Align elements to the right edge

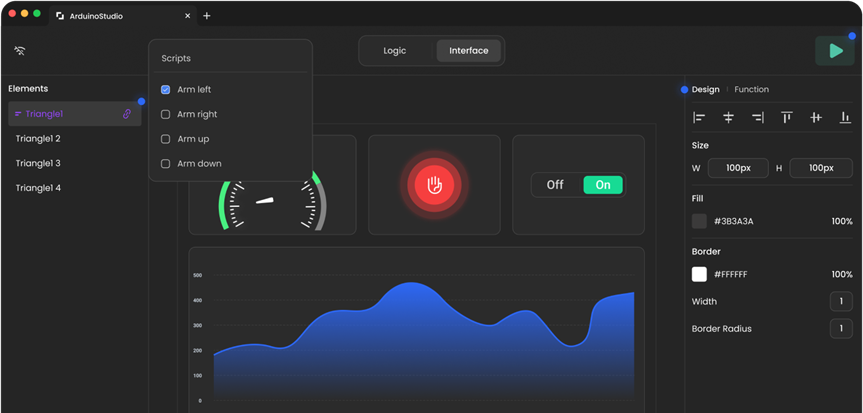[758, 118]
